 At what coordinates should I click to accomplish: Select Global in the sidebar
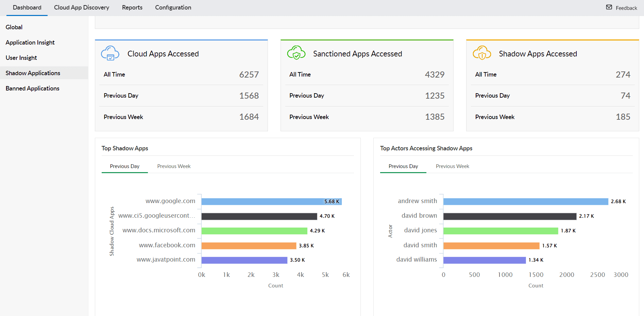[x=14, y=27]
